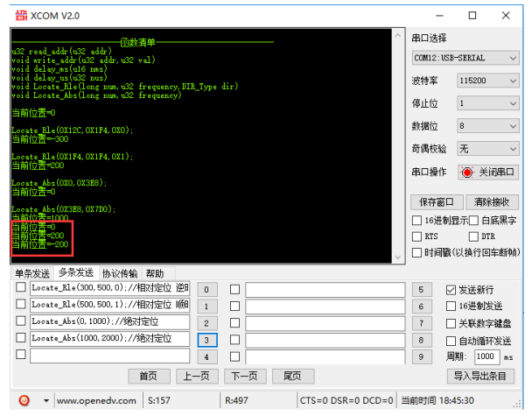
Task: Send entry with button 5
Action: click(x=422, y=290)
